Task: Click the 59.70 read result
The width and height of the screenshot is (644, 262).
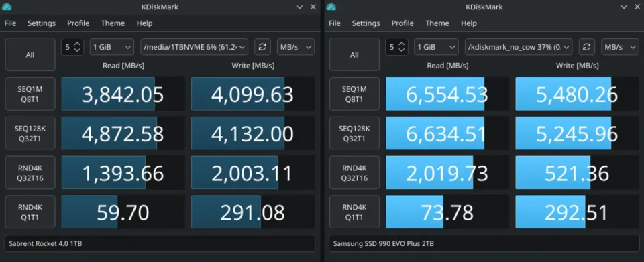Action: coord(123,212)
